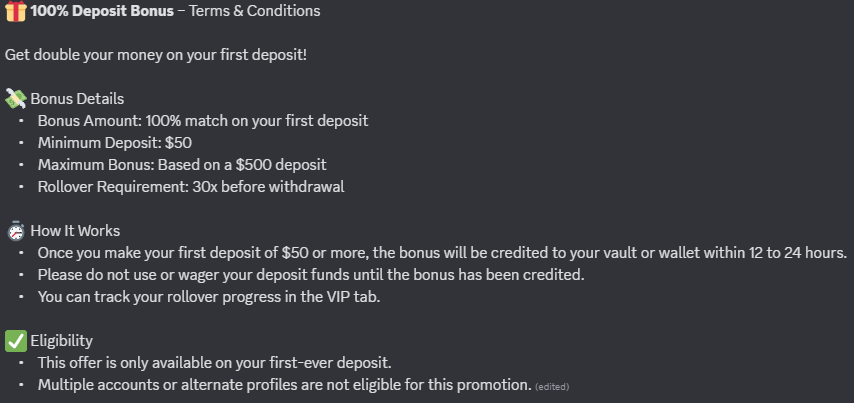Click the Maximum Bonus $500 deposit line

tap(182, 165)
